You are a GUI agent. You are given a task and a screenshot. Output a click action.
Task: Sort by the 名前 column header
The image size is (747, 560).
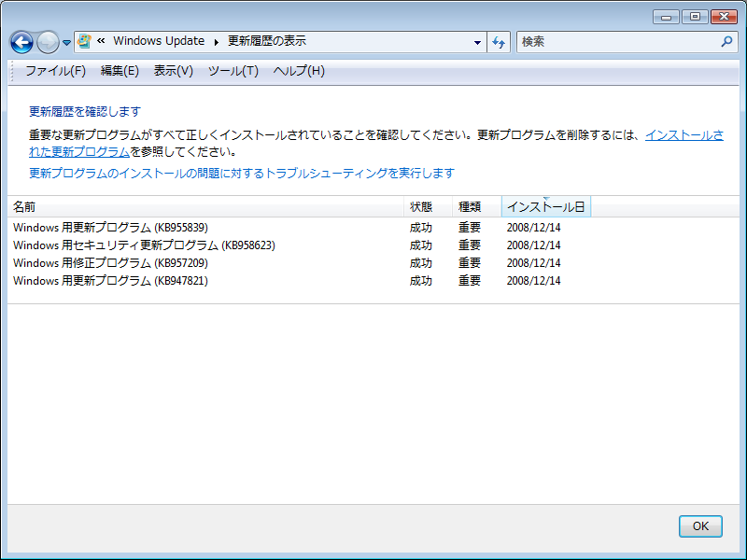(x=205, y=206)
